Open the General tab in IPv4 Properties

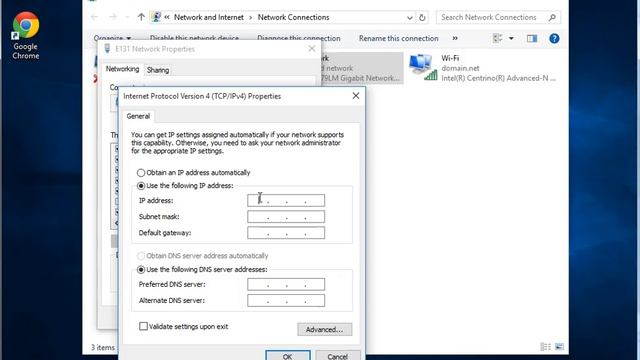point(138,116)
